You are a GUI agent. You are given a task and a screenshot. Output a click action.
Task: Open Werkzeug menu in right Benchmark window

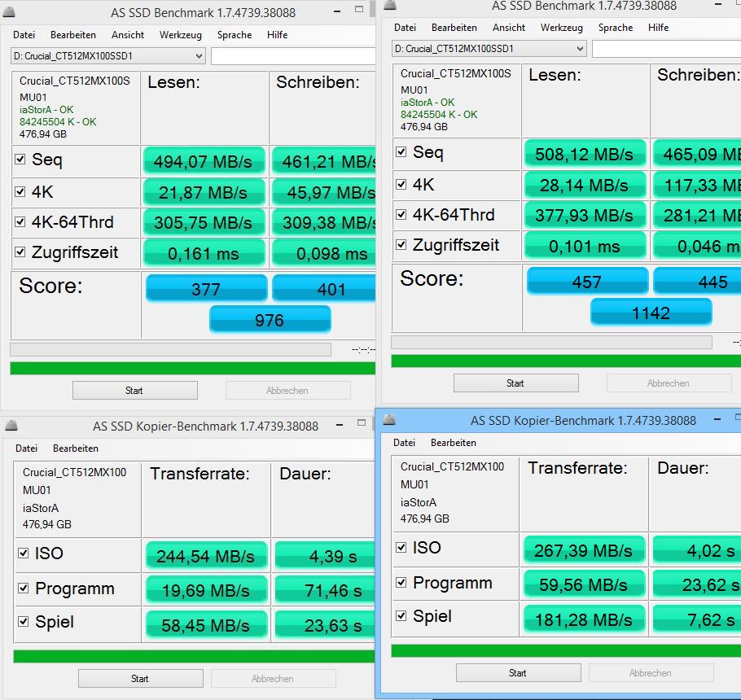click(561, 28)
